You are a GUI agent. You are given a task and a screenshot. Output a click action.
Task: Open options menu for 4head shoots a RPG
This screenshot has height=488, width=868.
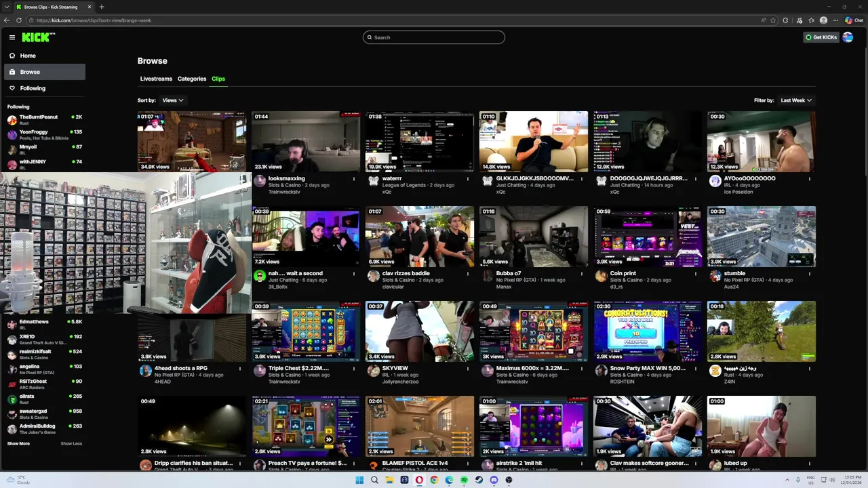(240, 369)
